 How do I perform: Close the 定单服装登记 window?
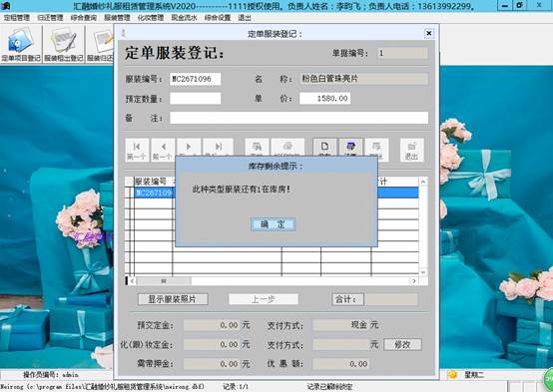click(429, 33)
